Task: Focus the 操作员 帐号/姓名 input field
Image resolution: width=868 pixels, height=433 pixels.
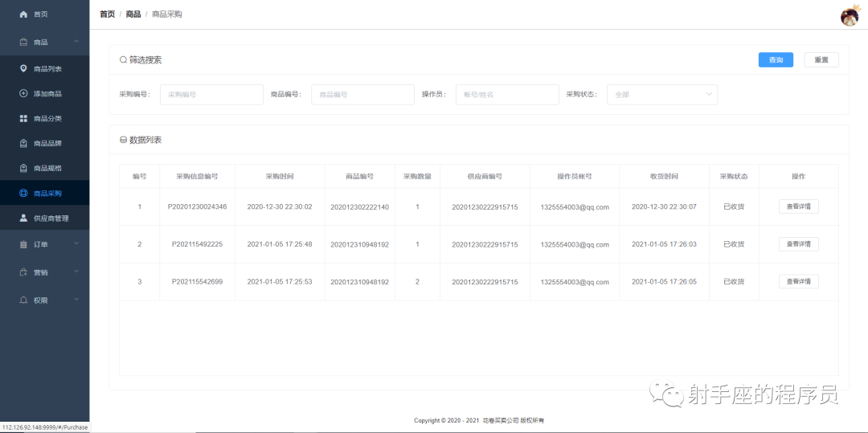Action: (x=507, y=95)
